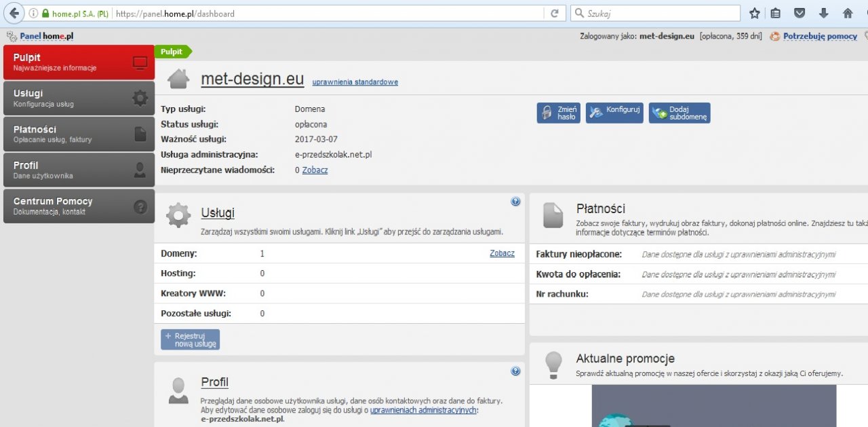
Task: Click green padlock home.pl S.A. identity
Action: [x=74, y=14]
